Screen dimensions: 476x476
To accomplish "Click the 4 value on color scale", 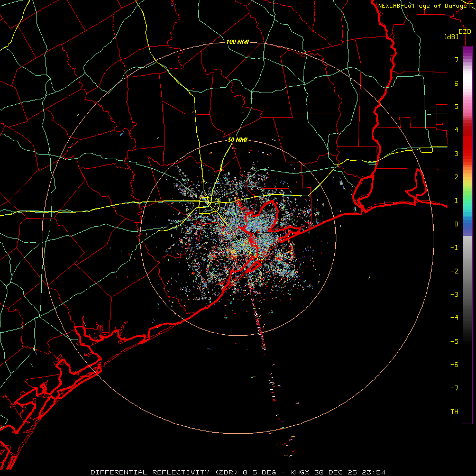I will (x=456, y=130).
